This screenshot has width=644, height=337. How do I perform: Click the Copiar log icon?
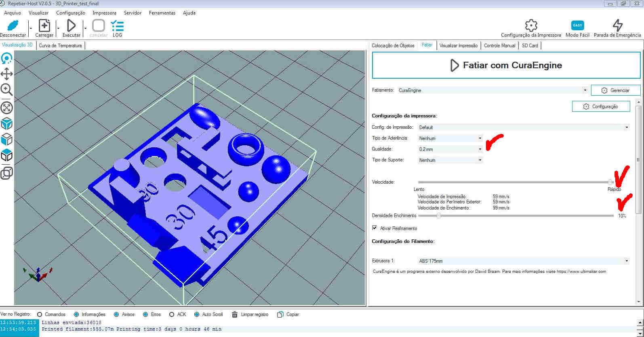tap(280, 314)
